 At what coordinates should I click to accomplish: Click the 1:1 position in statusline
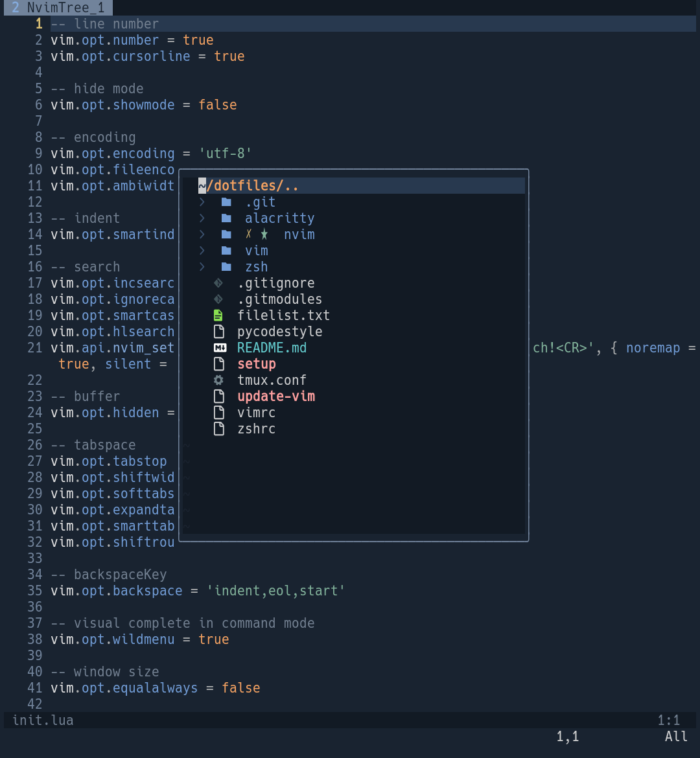(x=668, y=720)
